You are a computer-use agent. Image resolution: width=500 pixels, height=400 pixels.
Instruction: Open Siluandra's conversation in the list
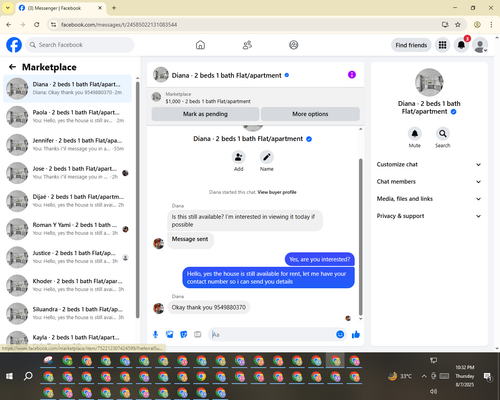[67, 314]
